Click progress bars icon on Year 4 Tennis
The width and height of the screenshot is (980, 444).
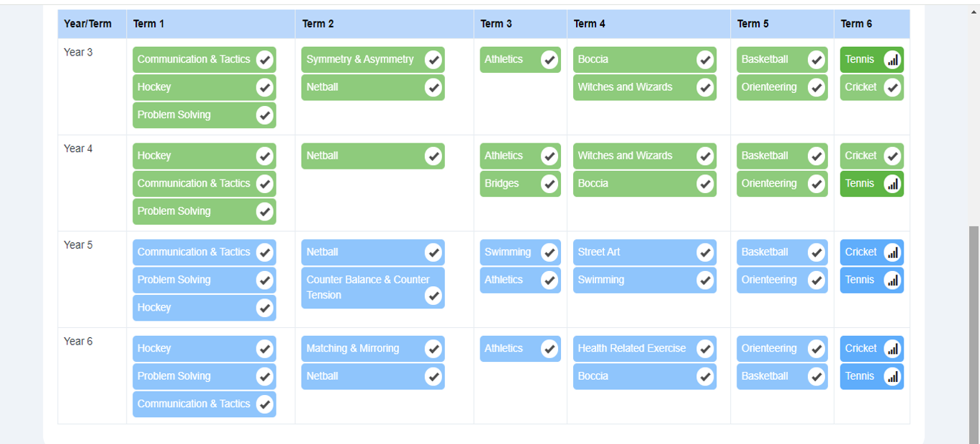pos(892,184)
